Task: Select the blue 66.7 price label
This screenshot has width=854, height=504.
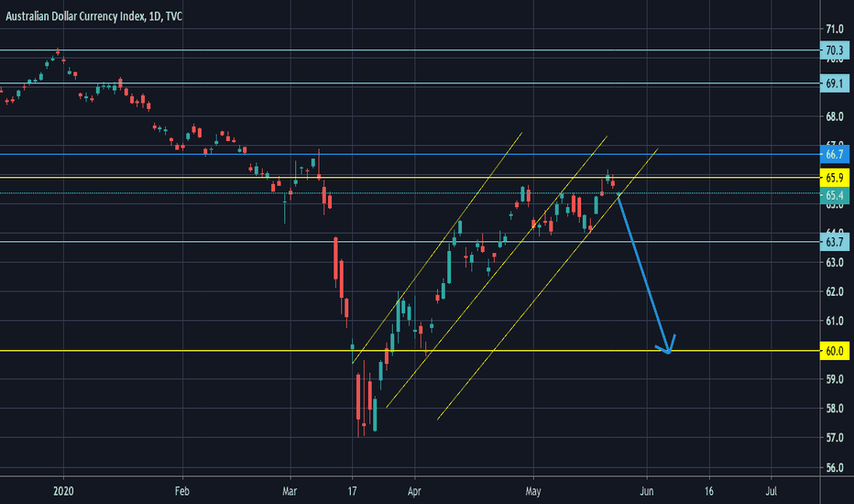Action: 835,154
